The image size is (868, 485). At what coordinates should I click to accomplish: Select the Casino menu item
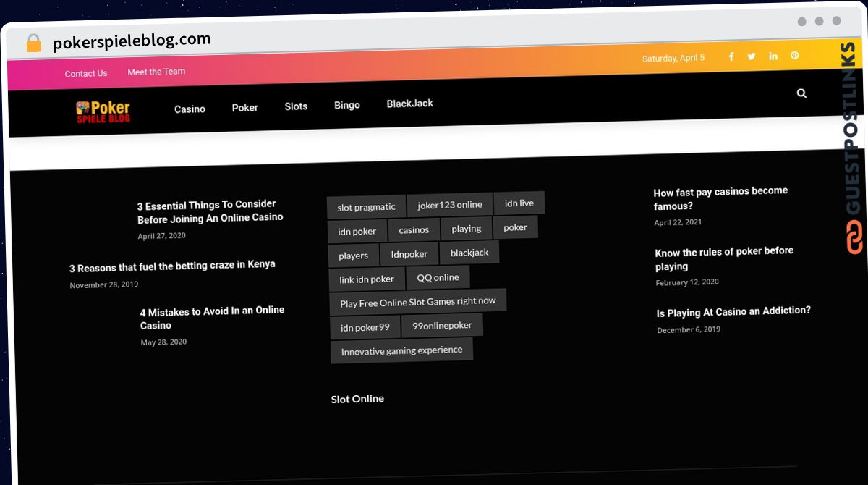190,109
